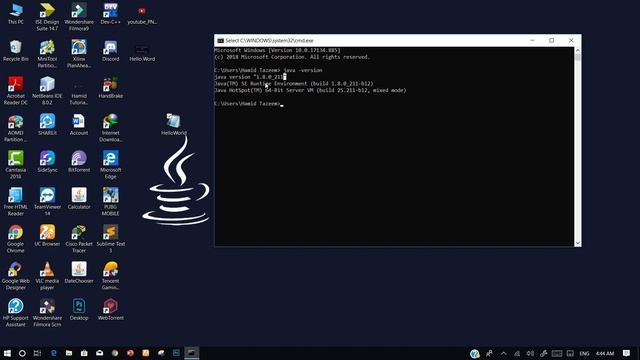Click cmd window scrollbar down arrow
This screenshot has height=360, width=640.
578,243
